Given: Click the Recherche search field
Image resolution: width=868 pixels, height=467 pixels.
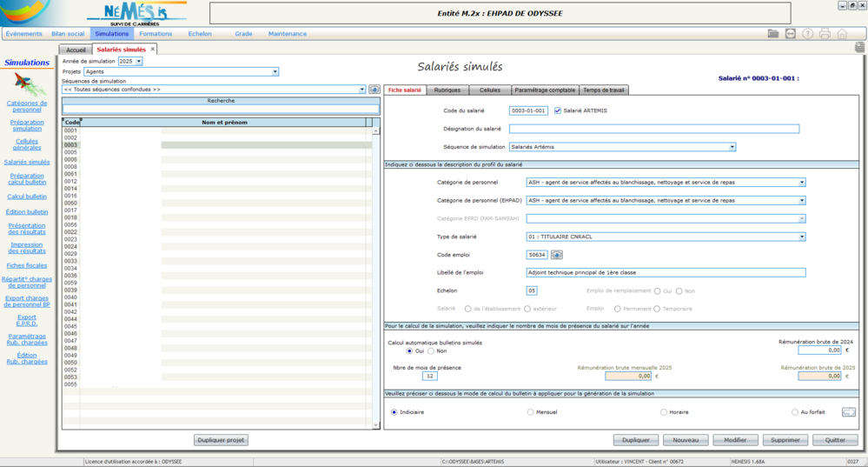Looking at the screenshot, I should tap(221, 110).
